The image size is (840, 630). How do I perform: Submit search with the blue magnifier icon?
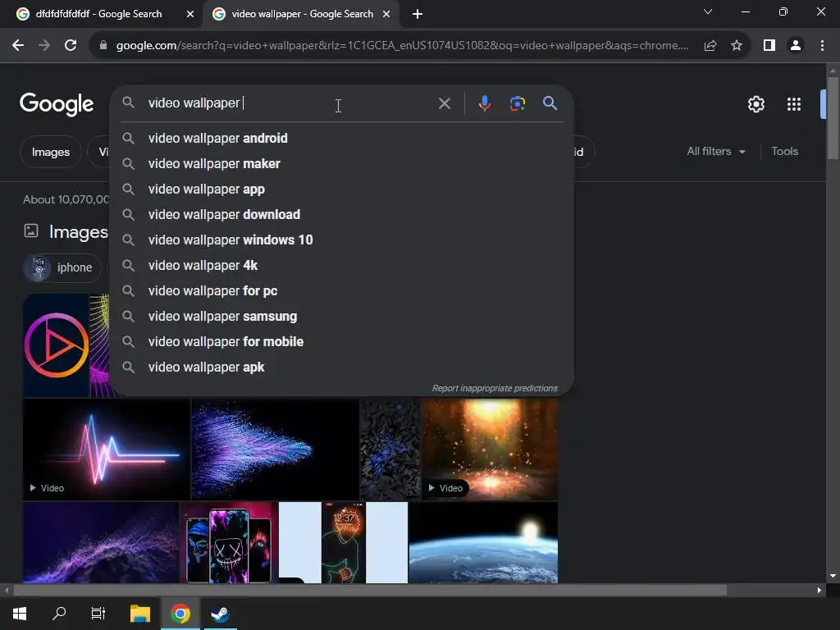coord(550,103)
